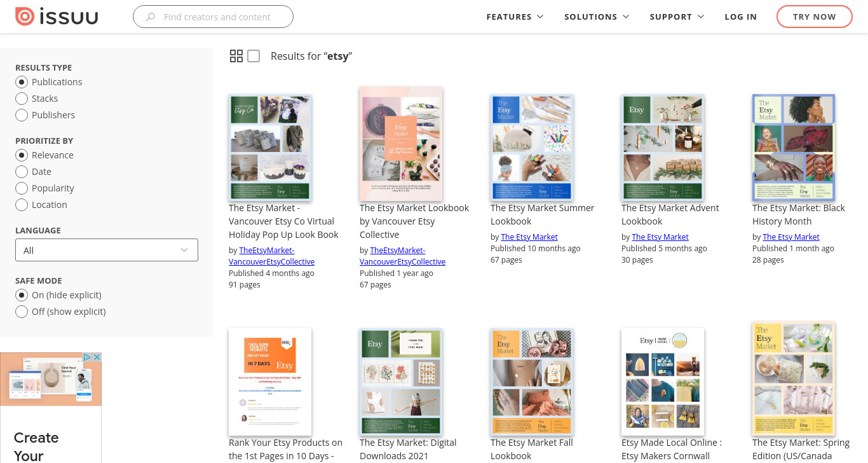Open the Black History Month cover thumbnail
The width and height of the screenshot is (868, 463).
tap(794, 148)
